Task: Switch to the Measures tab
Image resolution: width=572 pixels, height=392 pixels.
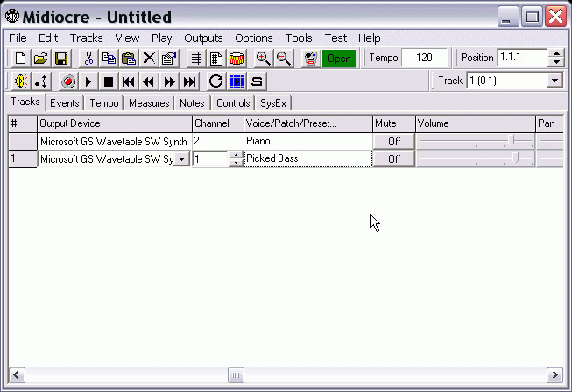Action: (x=149, y=103)
